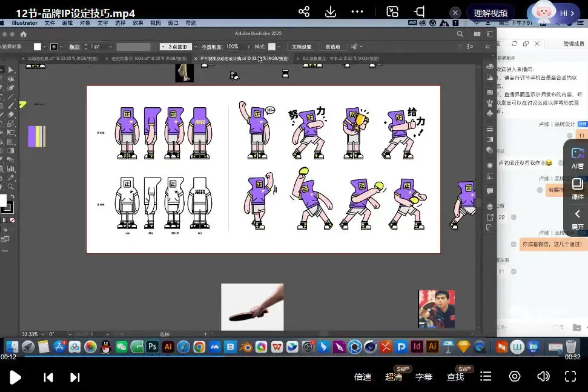The width and height of the screenshot is (588, 392).
Task: Click the share icon in video header
Action: click(x=304, y=12)
